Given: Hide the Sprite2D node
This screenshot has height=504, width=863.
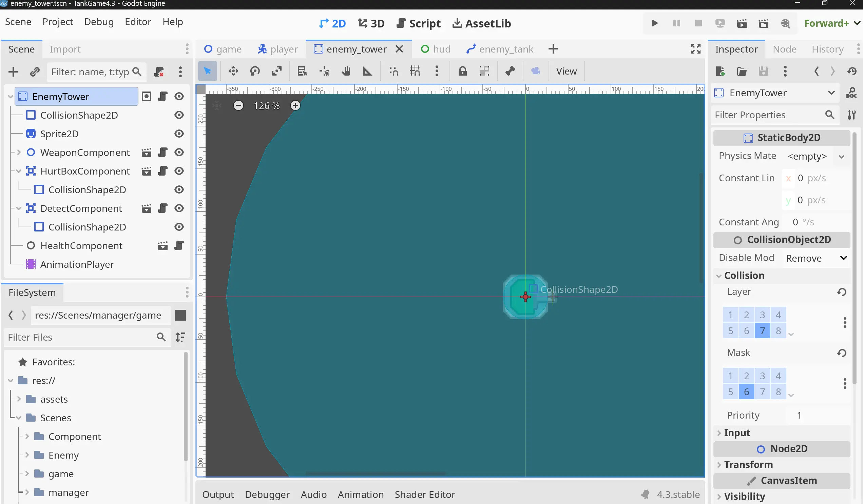Looking at the screenshot, I should [179, 134].
